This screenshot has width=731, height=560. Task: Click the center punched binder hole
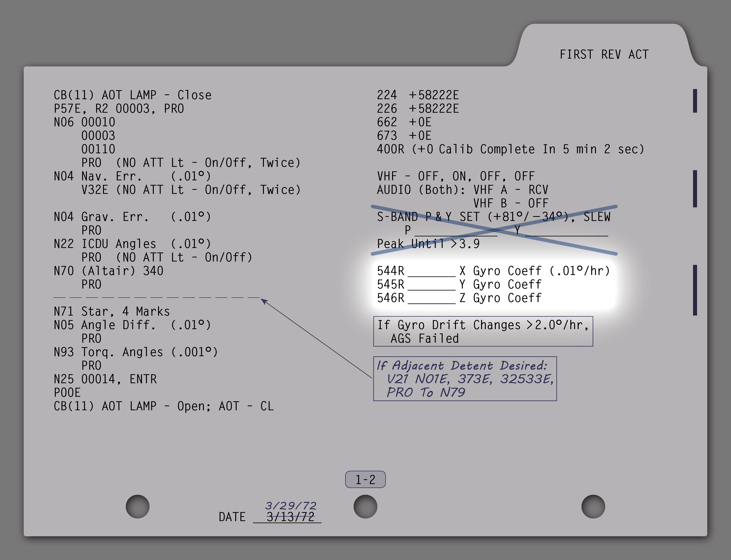(x=365, y=506)
